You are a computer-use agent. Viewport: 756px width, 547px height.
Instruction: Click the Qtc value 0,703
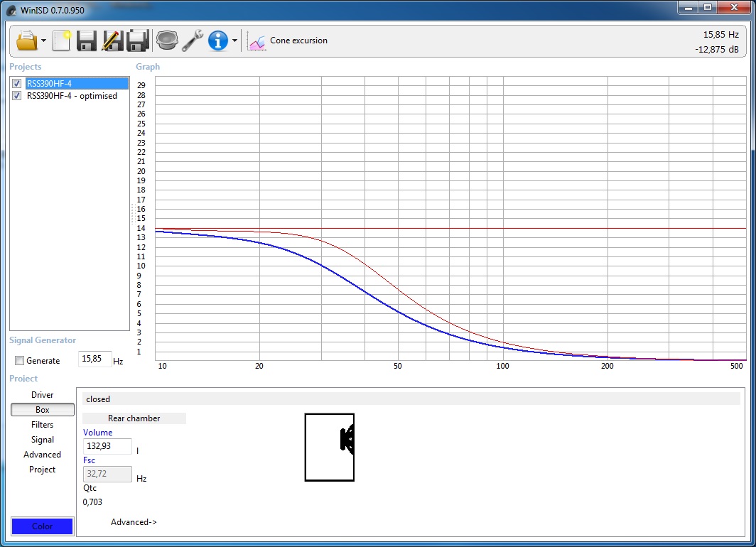92,502
